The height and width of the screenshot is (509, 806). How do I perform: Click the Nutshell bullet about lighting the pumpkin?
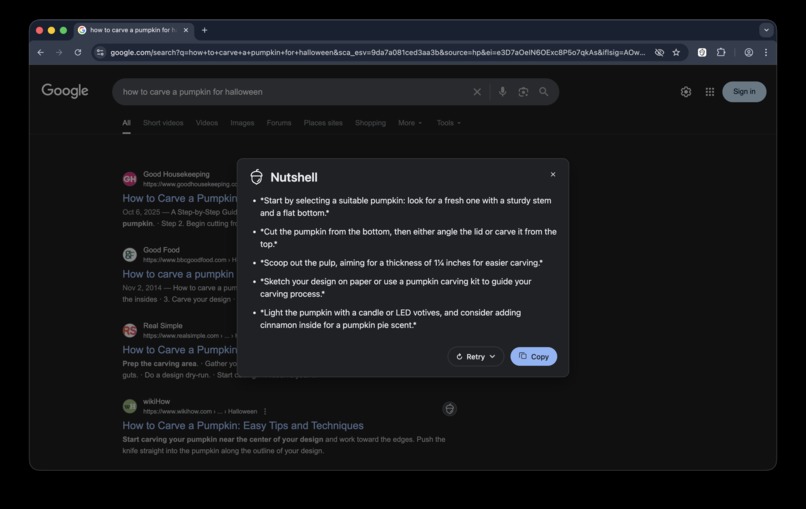[390, 319]
